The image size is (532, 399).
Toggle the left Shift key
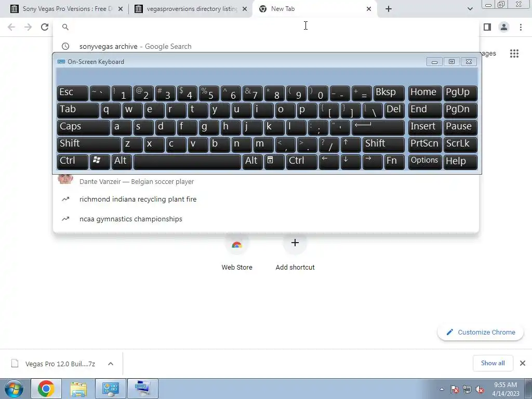(89, 144)
